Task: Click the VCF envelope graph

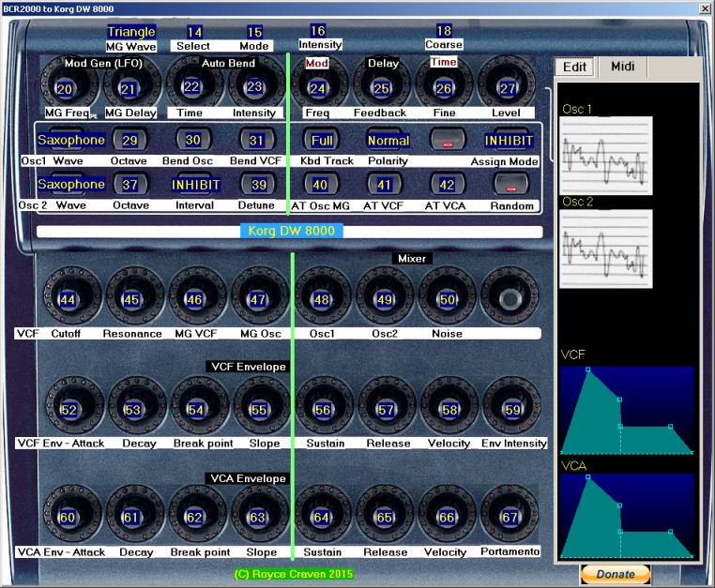Action: click(x=626, y=410)
